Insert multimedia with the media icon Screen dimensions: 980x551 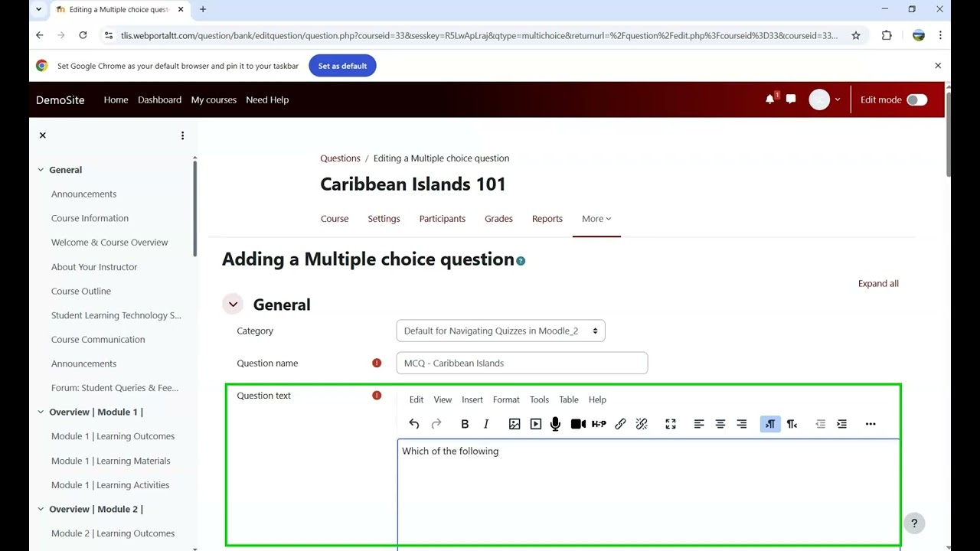(536, 424)
